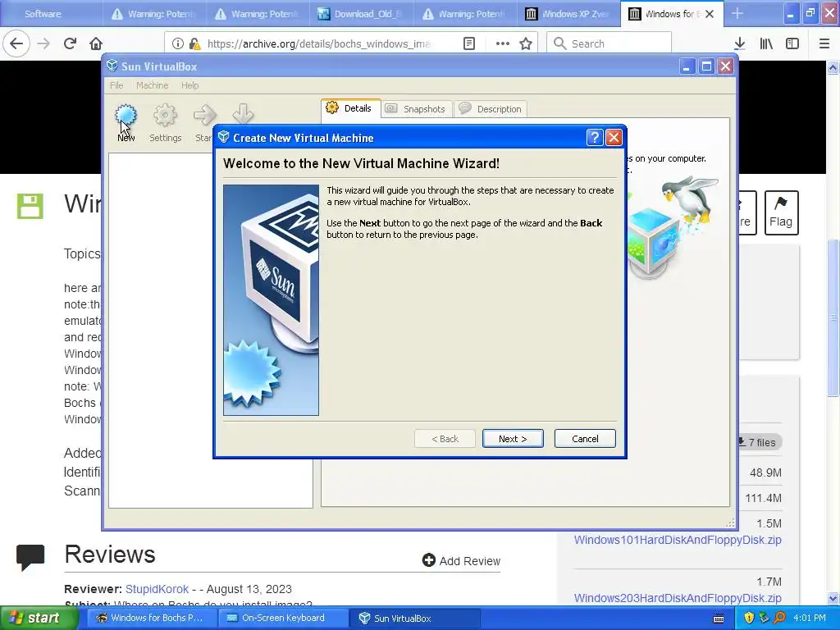Screen dimensions: 840x630
Task: Reload the current Firefox page
Action: coord(70,43)
